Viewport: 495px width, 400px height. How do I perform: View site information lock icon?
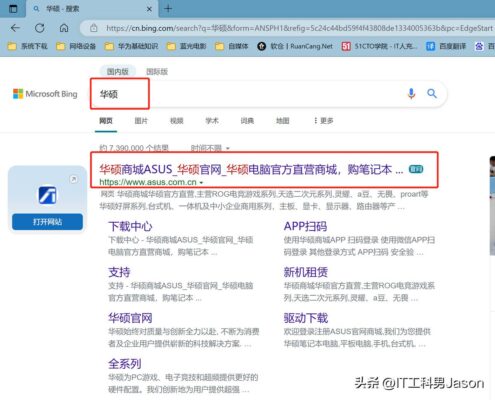click(94, 28)
